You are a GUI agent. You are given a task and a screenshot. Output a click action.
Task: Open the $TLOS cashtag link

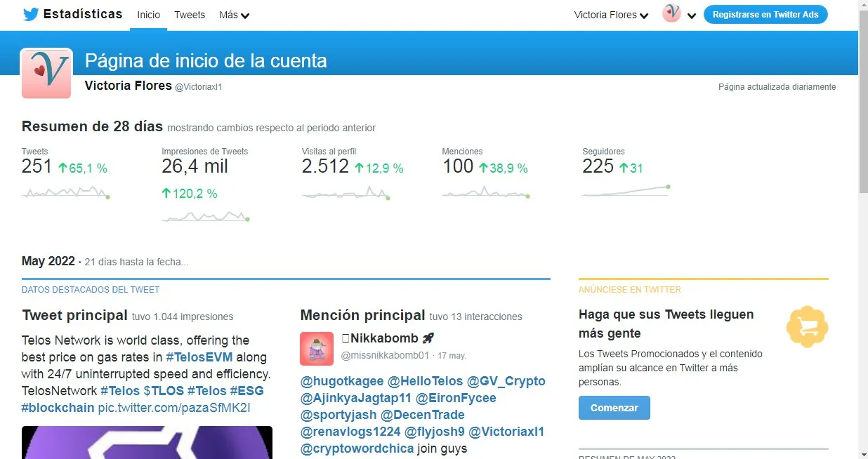(164, 391)
